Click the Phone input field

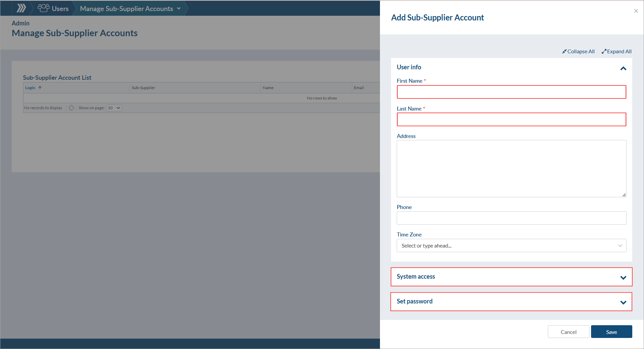(511, 218)
